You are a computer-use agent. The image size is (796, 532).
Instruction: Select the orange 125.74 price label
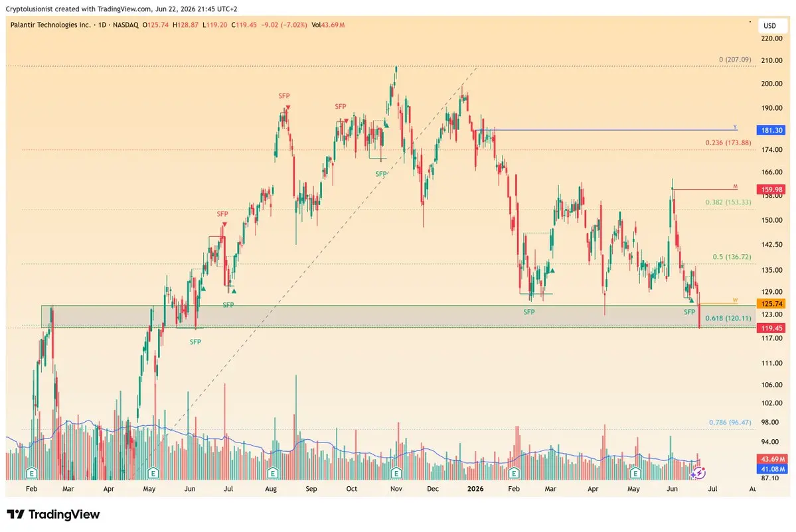771,304
